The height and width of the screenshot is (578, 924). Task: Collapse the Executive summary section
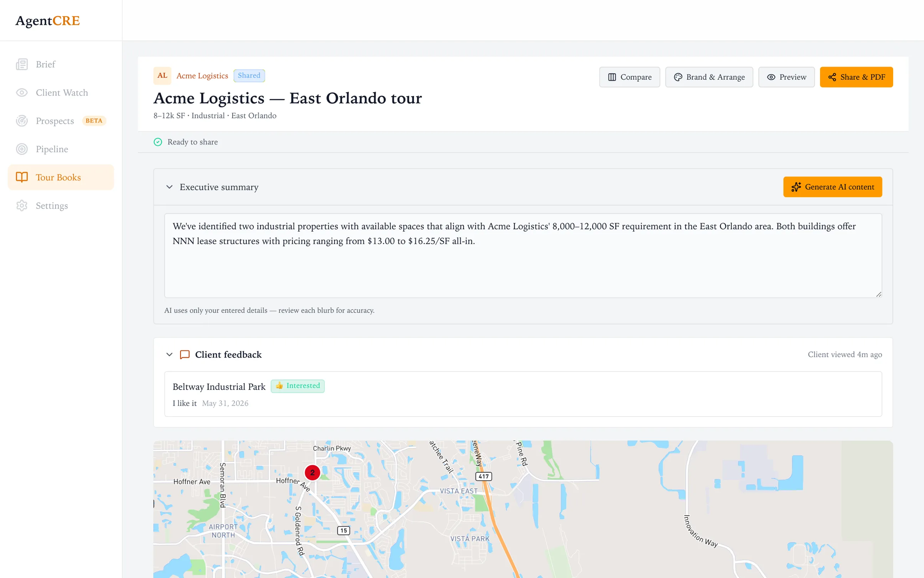169,187
